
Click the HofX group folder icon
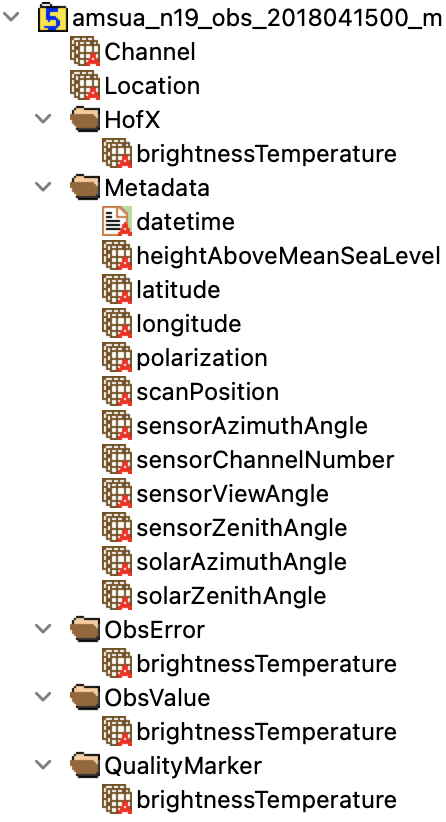tap(84, 120)
